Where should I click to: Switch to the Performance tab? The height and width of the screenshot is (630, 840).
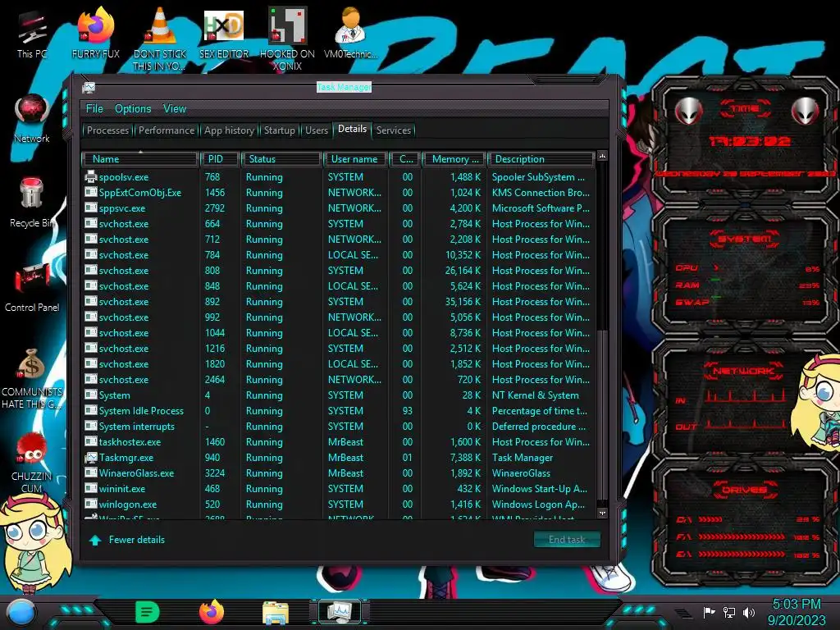167,130
